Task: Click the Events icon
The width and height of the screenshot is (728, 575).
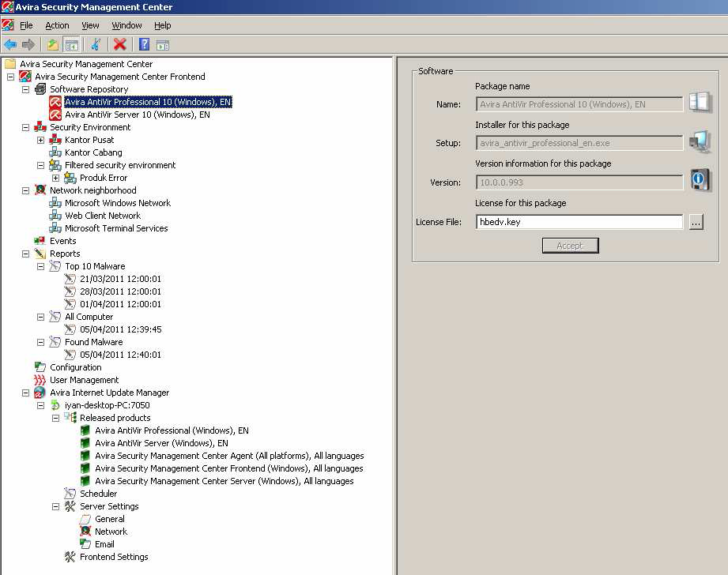Action: coord(40,240)
